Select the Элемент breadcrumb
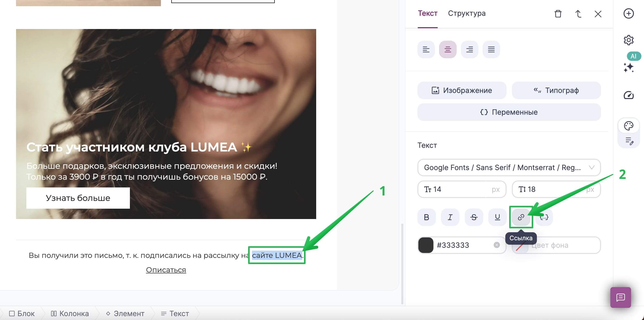644x320 pixels. [x=125, y=314]
